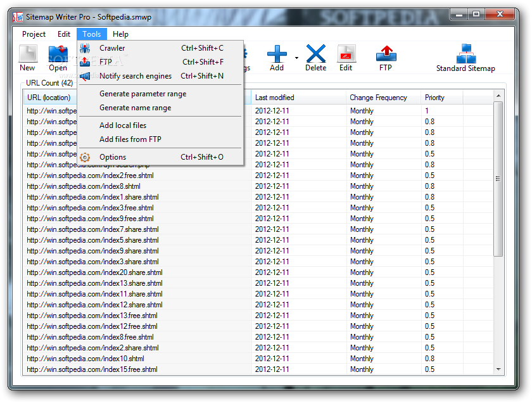
Task: Sort by Priority column header
Action: (x=442, y=98)
